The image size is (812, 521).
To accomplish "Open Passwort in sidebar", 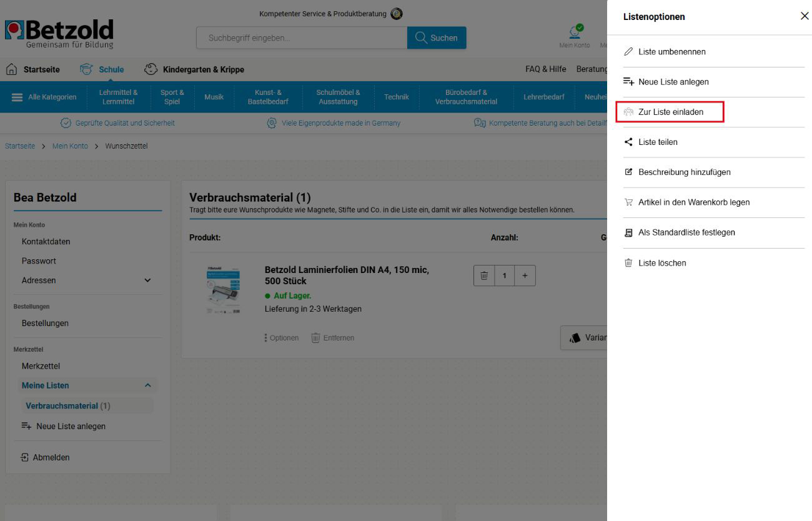I will click(39, 261).
